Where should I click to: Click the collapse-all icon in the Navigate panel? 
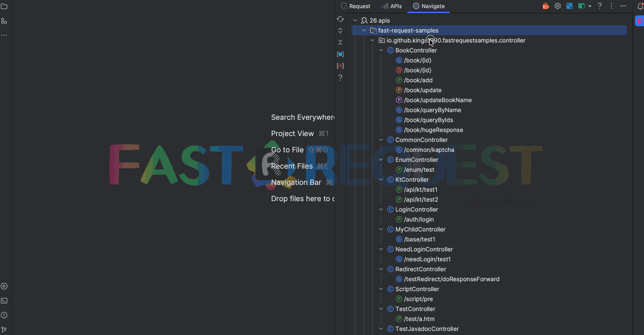pyautogui.click(x=340, y=42)
